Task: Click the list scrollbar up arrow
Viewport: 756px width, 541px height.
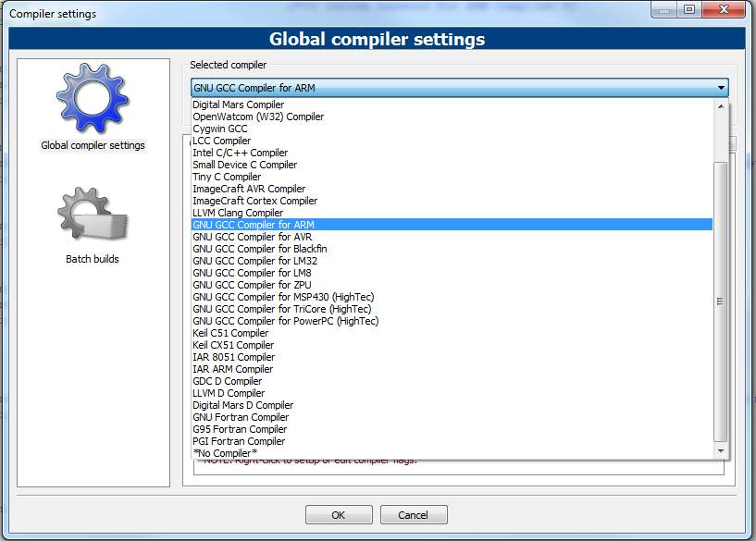Action: click(x=721, y=106)
